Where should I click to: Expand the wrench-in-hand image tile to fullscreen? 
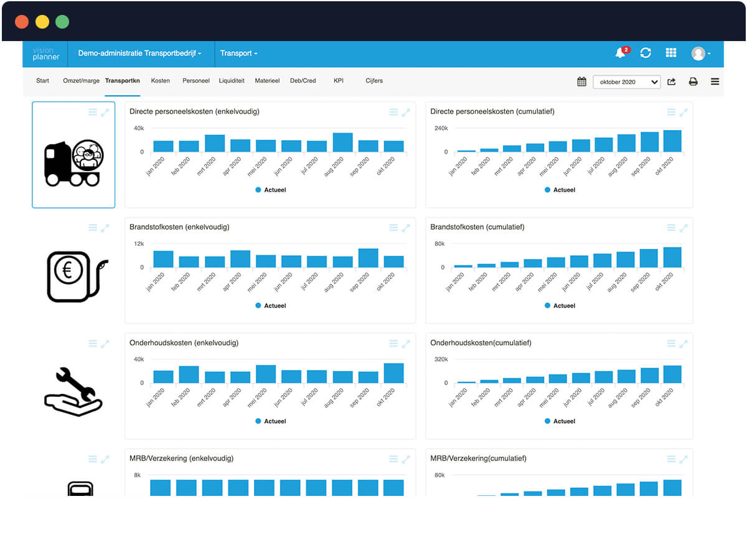click(x=105, y=343)
